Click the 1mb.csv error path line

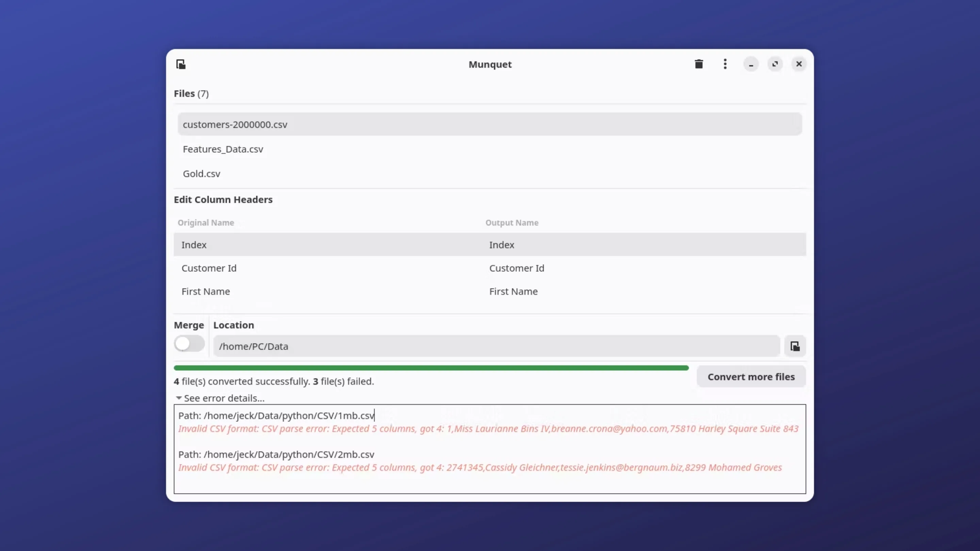[276, 416]
